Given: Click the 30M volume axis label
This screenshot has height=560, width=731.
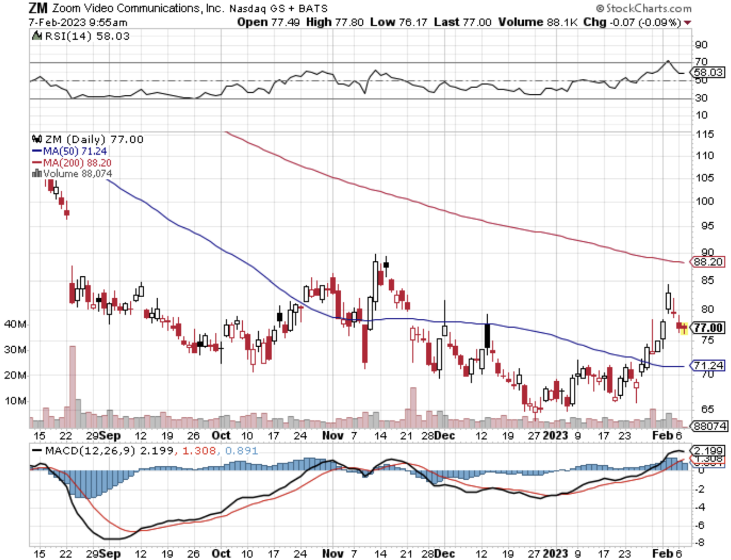Looking at the screenshot, I should point(15,350).
